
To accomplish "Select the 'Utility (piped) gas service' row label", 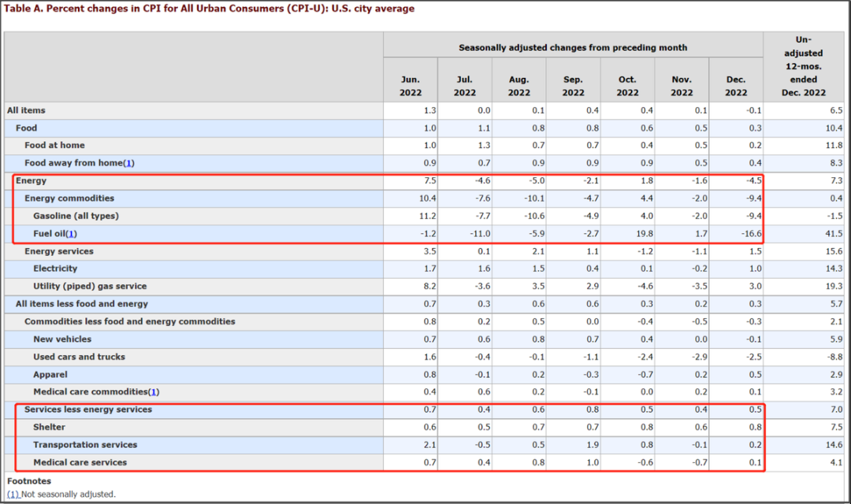I will coord(90,287).
